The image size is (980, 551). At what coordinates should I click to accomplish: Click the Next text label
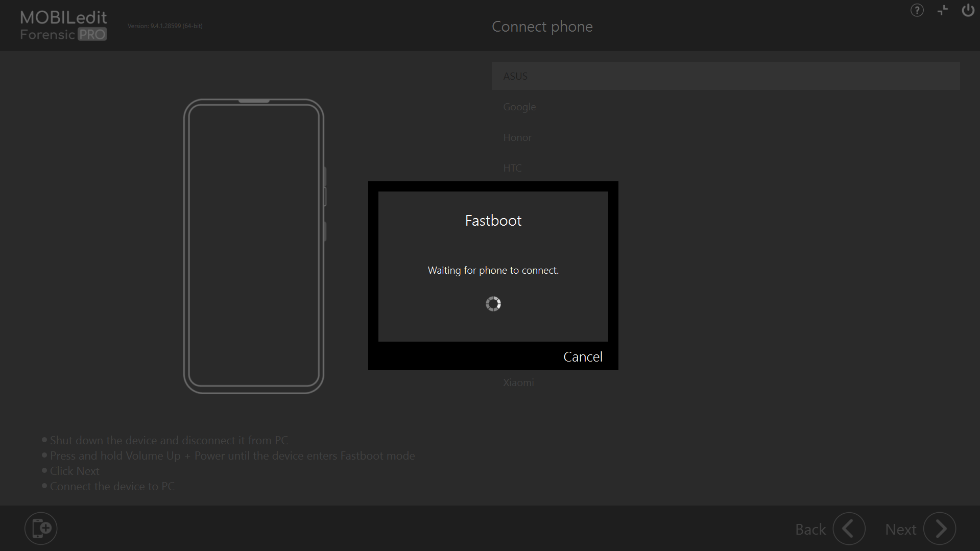coord(900,530)
